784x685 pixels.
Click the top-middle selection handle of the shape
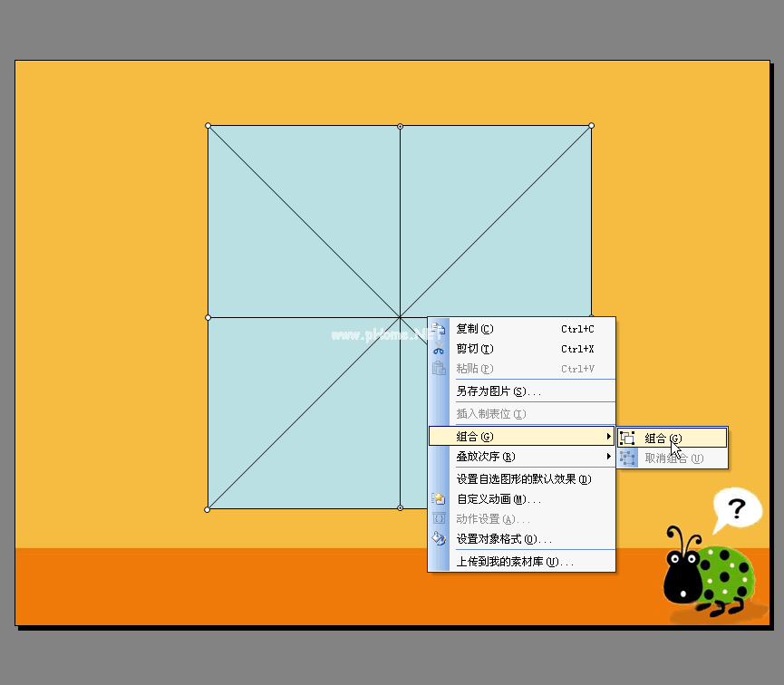tap(400, 126)
